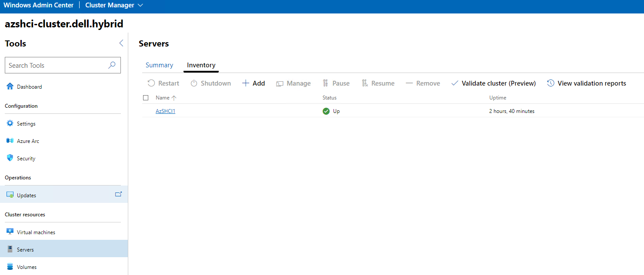Click the search magnifier icon

pos(112,65)
